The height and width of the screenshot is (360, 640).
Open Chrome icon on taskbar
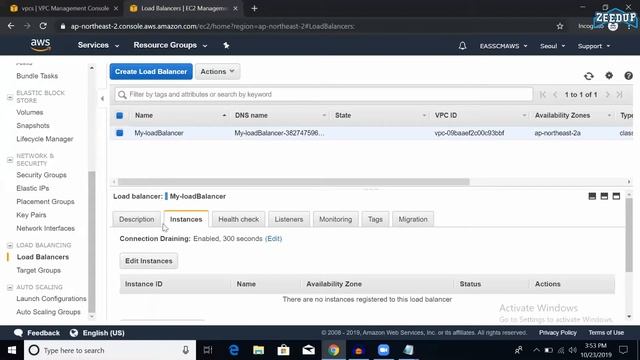click(x=333, y=350)
